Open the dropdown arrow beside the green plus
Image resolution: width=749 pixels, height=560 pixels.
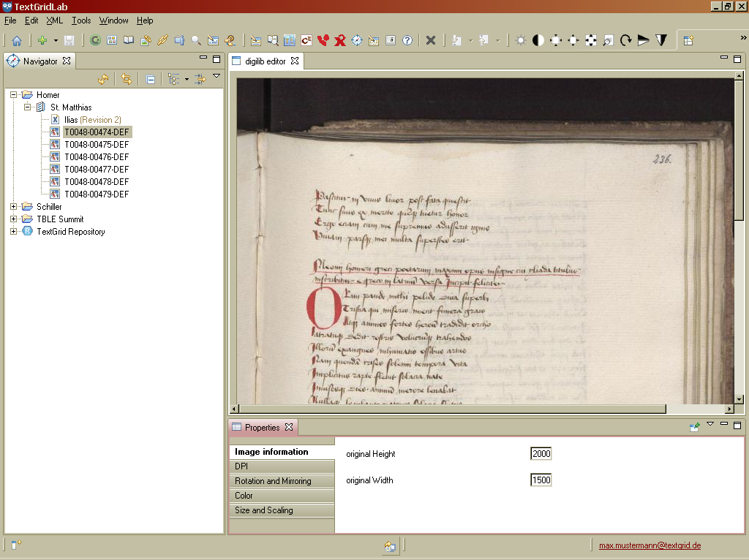tap(56, 41)
